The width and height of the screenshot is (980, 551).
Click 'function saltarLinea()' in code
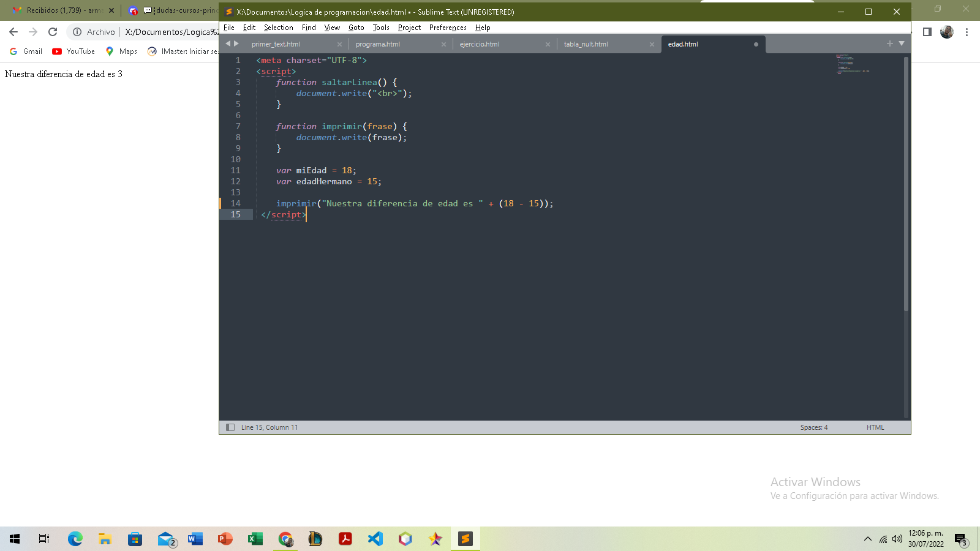pyautogui.click(x=331, y=82)
